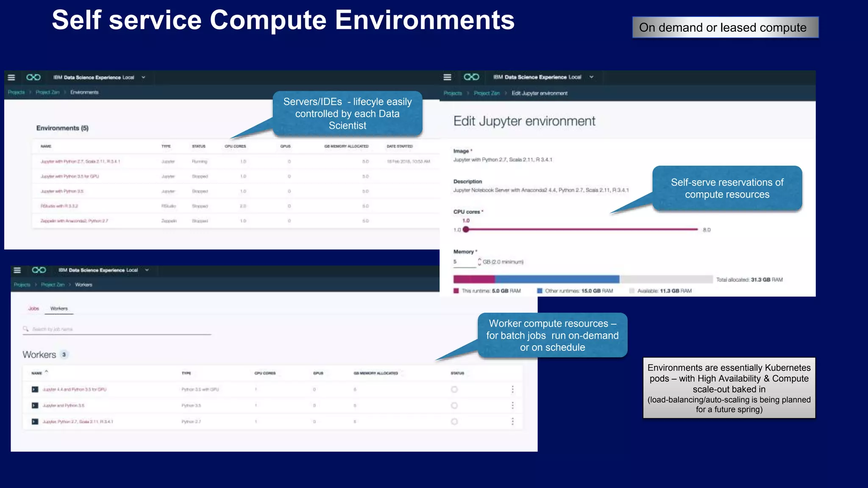Click the infinity logo in Workers window
This screenshot has height=488, width=868.
point(39,270)
